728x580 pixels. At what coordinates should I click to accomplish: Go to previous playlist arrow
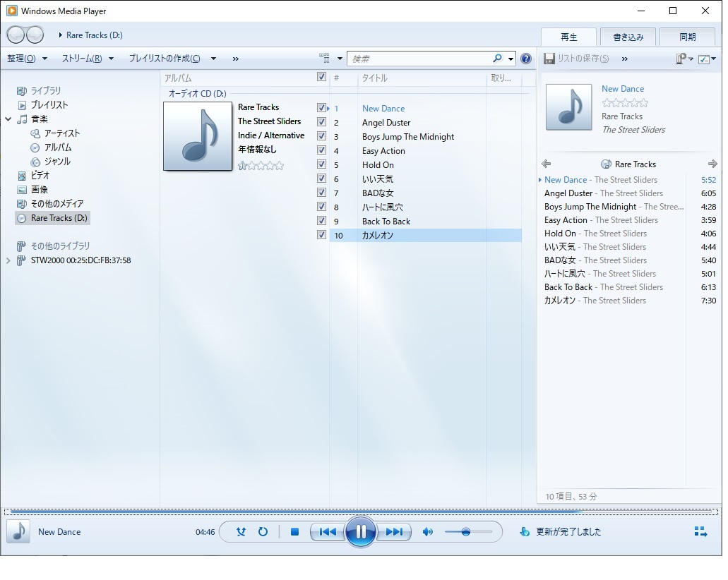547,164
